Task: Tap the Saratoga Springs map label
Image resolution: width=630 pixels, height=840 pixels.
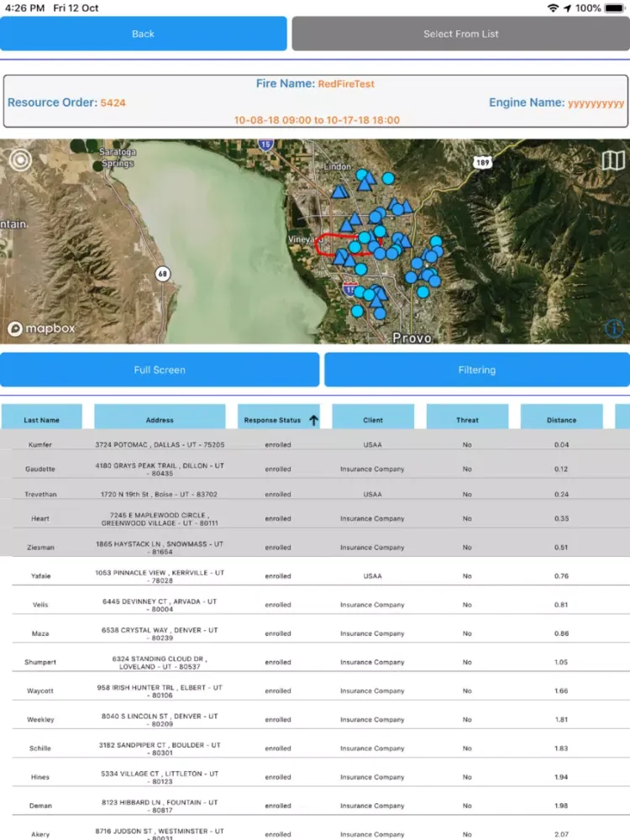Action: 118,158
